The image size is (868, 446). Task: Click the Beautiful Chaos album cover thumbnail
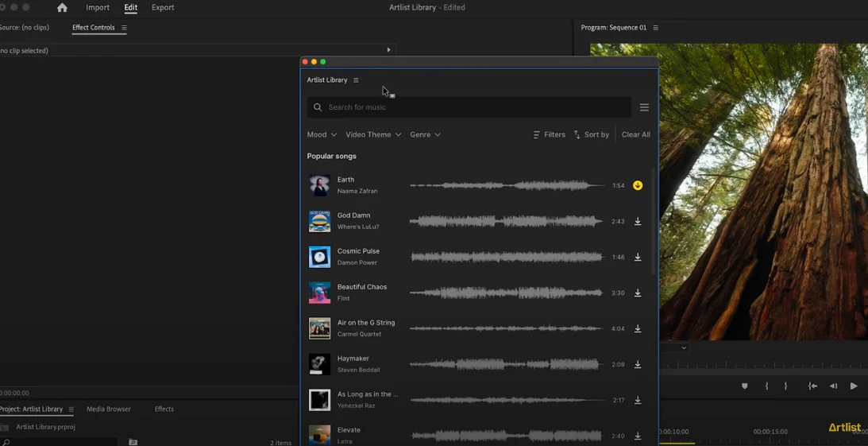(319, 293)
